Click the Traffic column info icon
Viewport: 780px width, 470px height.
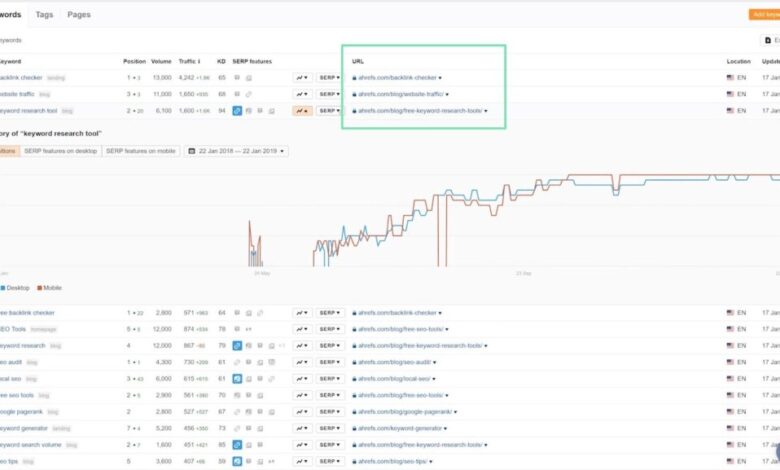(x=199, y=62)
